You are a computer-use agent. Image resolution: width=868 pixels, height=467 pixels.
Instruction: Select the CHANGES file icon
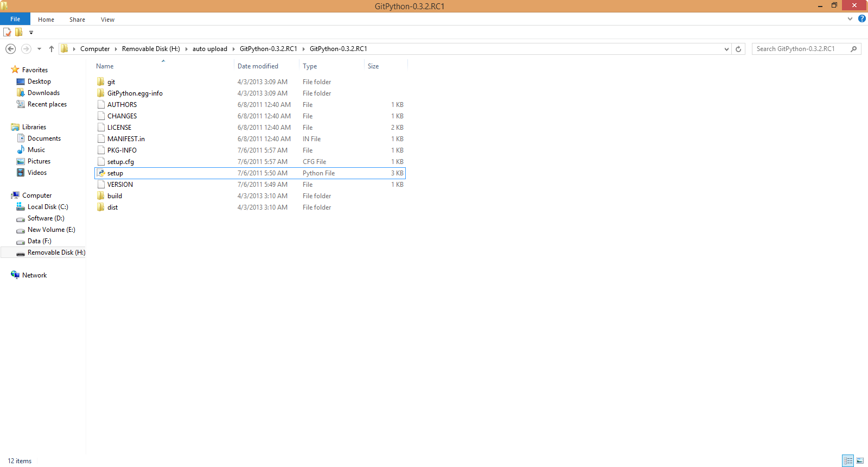101,116
